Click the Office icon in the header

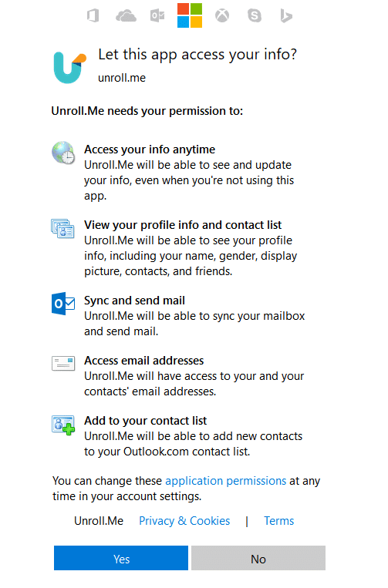coord(93,15)
